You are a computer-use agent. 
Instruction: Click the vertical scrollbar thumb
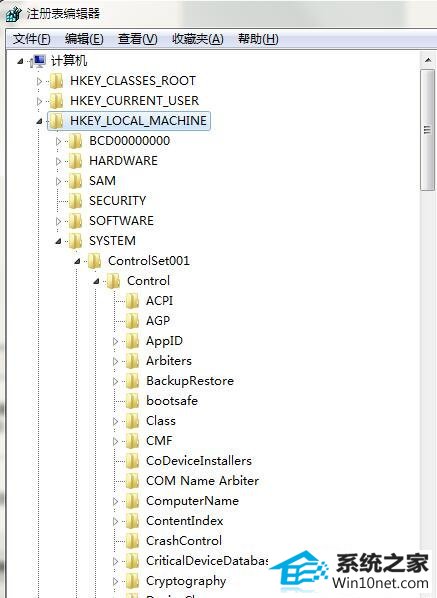[x=427, y=130]
